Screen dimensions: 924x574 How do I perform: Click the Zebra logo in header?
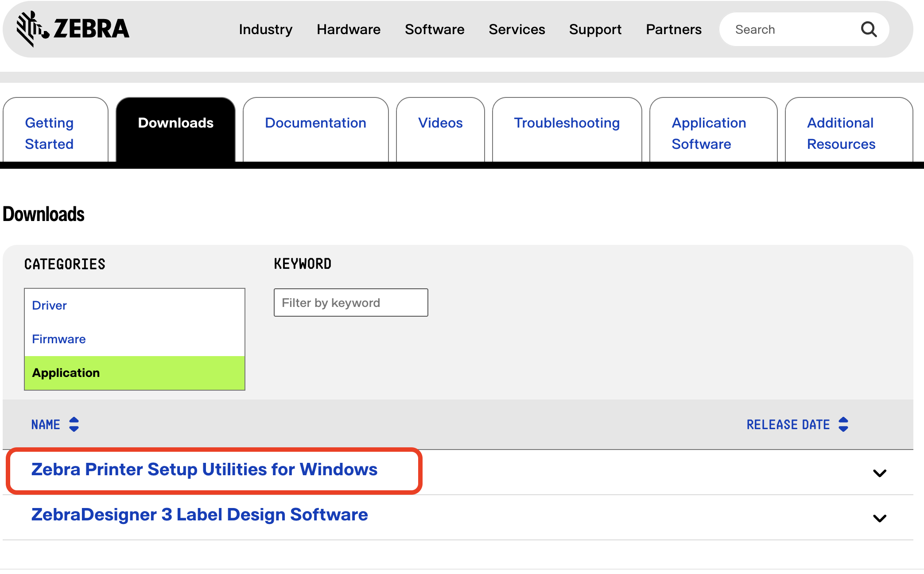click(x=73, y=29)
